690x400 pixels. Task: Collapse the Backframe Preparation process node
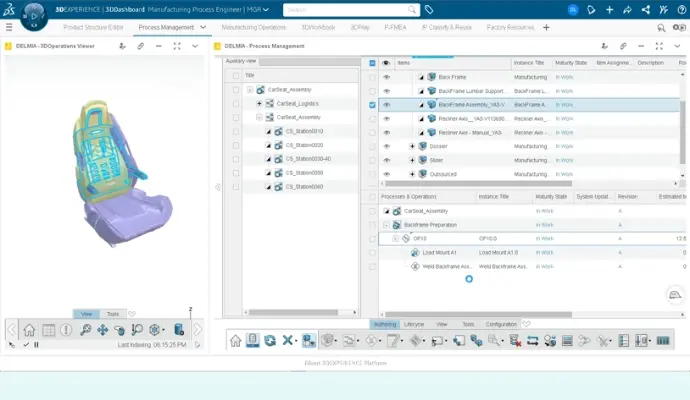tap(386, 225)
